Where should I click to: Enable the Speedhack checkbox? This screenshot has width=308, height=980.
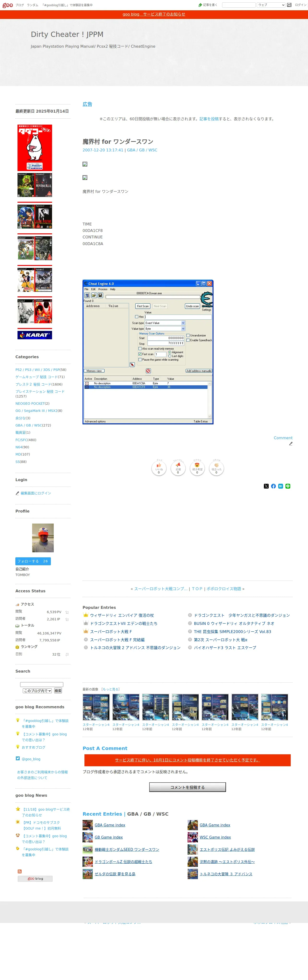pyautogui.click(x=188, y=340)
